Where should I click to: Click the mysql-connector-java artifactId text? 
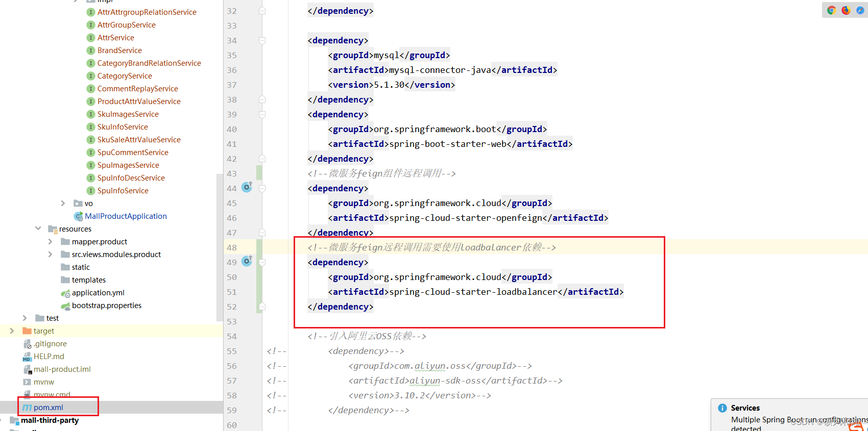[x=440, y=70]
